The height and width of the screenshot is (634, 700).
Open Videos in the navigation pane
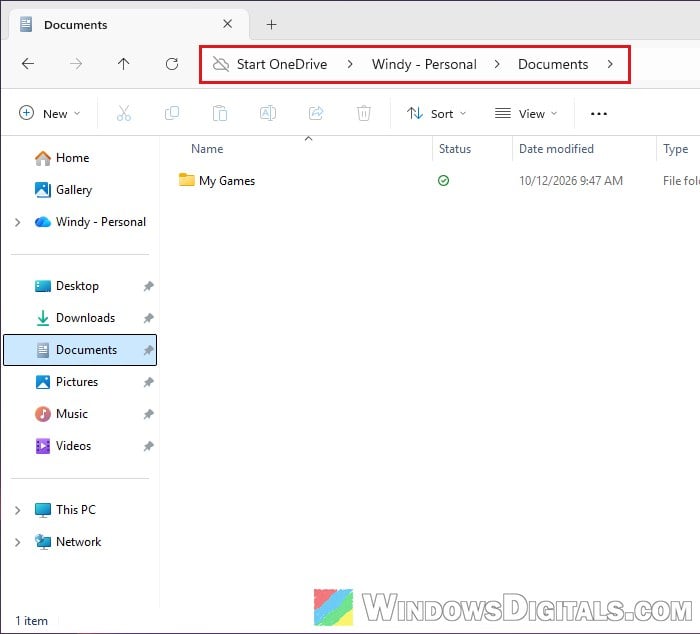(x=73, y=446)
